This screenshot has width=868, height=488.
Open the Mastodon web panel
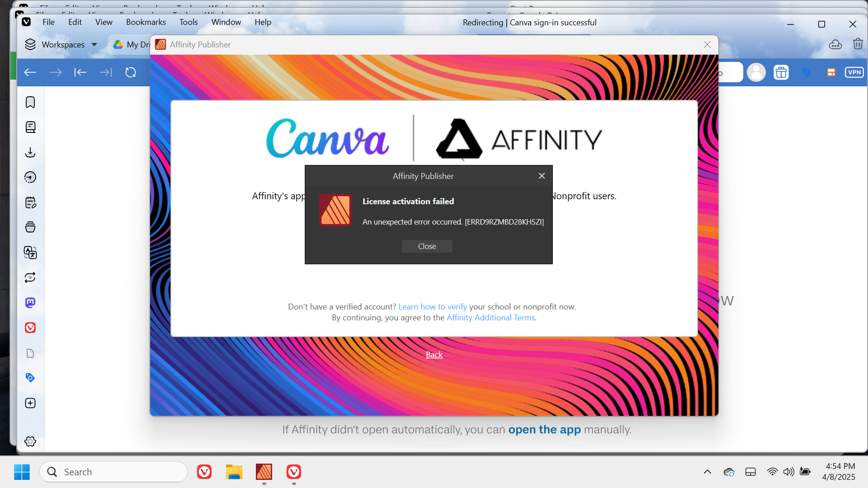[30, 303]
